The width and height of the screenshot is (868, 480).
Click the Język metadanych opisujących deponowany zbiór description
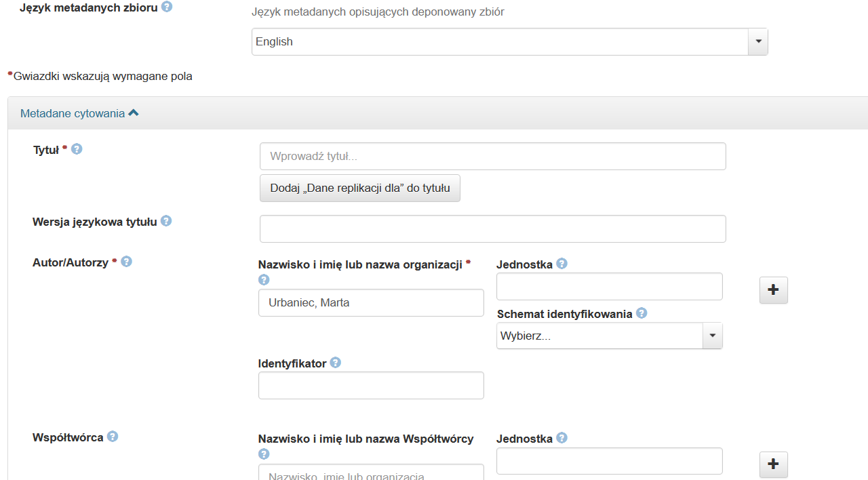(378, 12)
